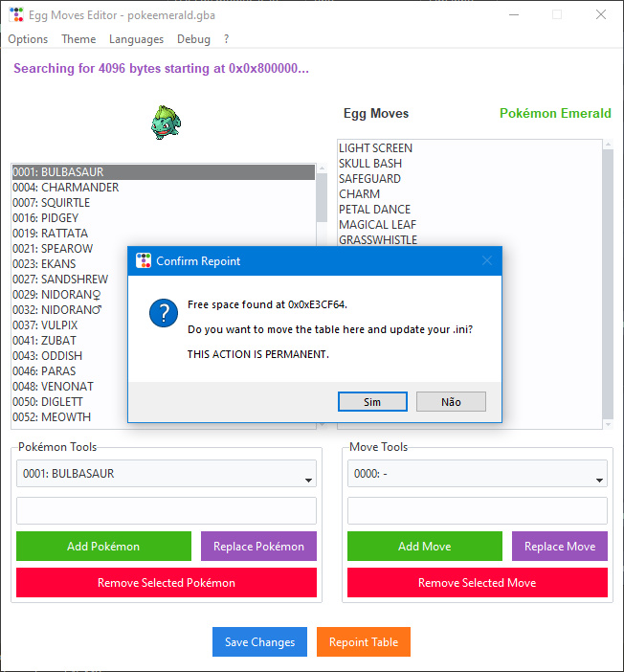Image resolution: width=624 pixels, height=672 pixels.
Task: Click the Pokémon Tools text input field
Action: pos(167,510)
